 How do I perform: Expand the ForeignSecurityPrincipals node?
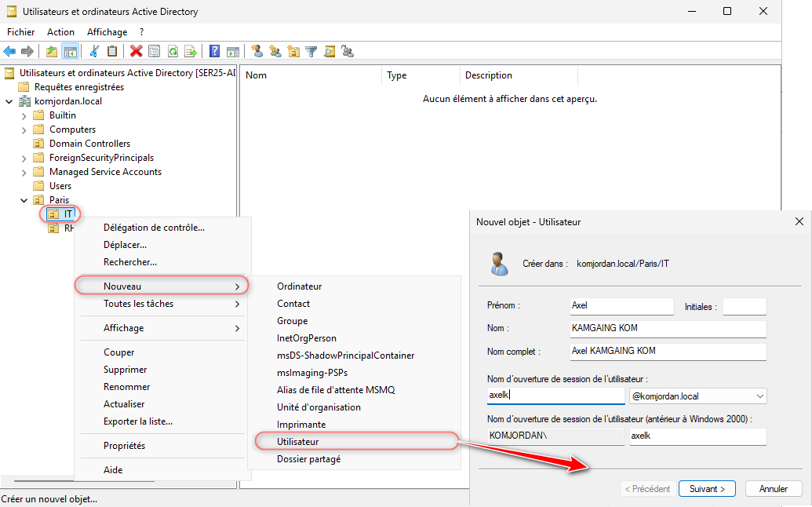tap(24, 158)
